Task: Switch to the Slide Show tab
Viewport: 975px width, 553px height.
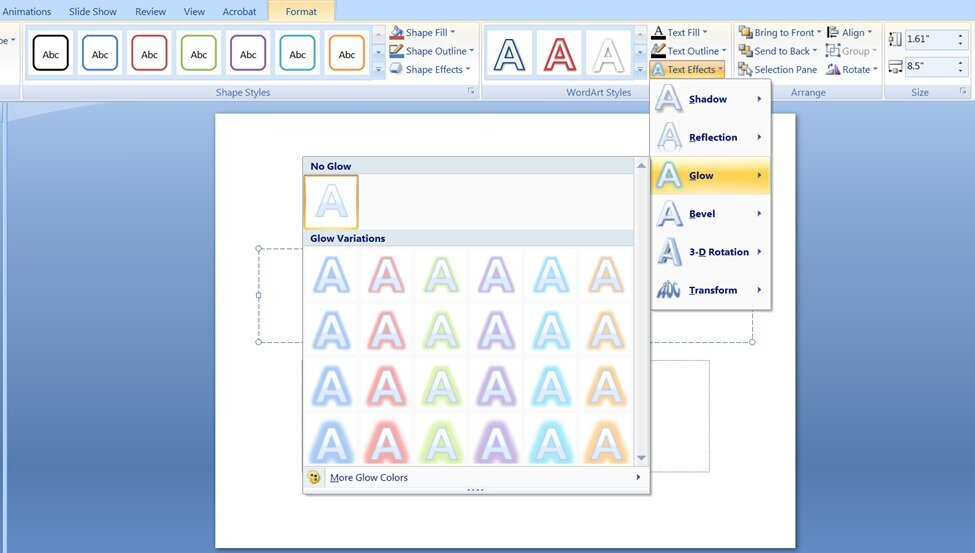Action: (92, 12)
